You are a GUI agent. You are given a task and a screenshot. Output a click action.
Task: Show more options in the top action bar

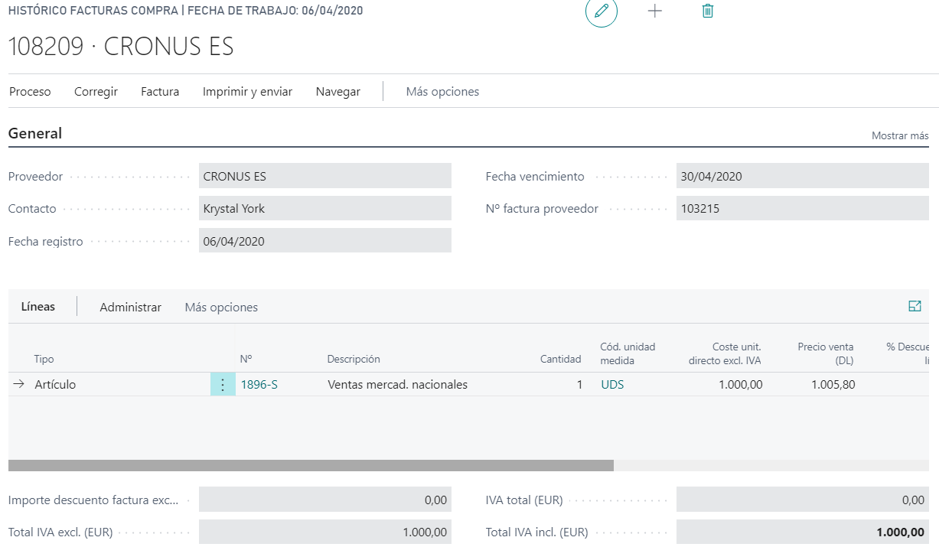(442, 92)
